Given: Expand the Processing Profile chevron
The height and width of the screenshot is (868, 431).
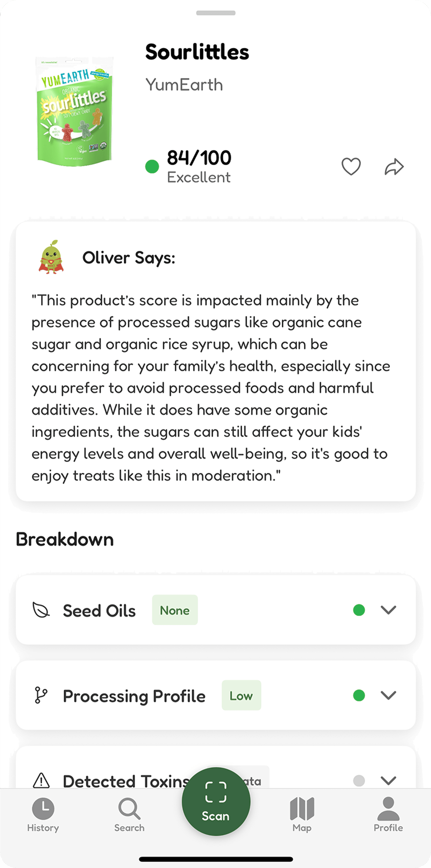Looking at the screenshot, I should coord(388,695).
